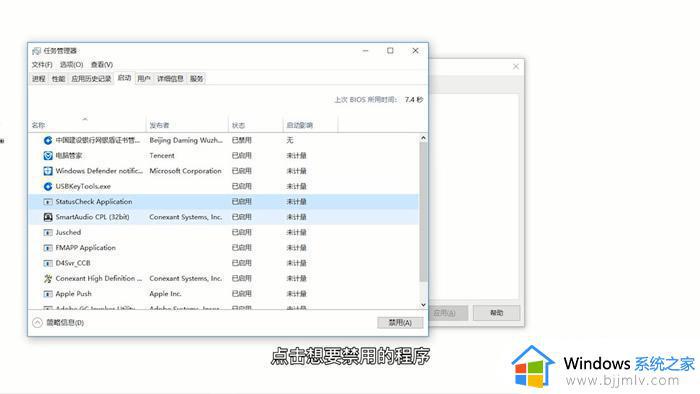This screenshot has width=700, height=394.
Task: Open the 选项(O) menu
Action: [x=71, y=65]
